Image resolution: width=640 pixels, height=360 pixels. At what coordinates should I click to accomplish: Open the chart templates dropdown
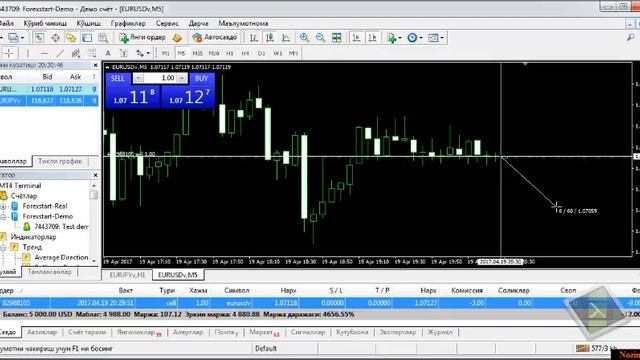point(436,38)
